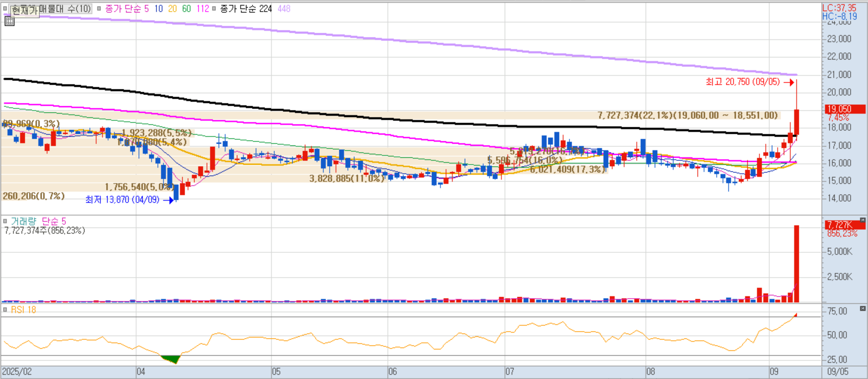Click the 05 month axis label

pos(276,372)
